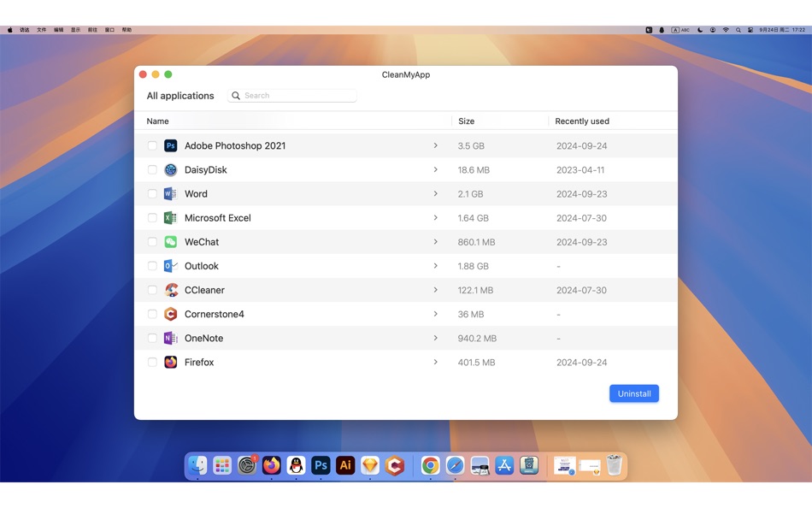
Task: Open Launchpad from the dock
Action: (x=222, y=465)
